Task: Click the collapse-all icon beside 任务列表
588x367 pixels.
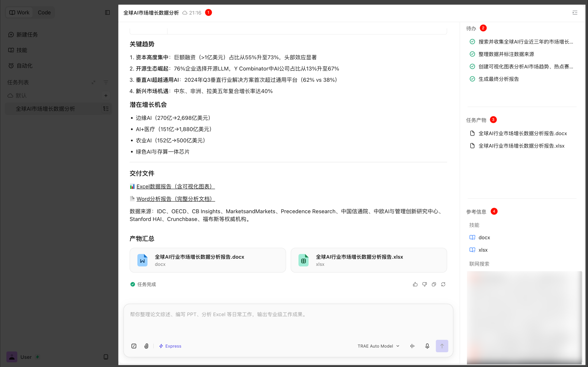Action: (93, 82)
